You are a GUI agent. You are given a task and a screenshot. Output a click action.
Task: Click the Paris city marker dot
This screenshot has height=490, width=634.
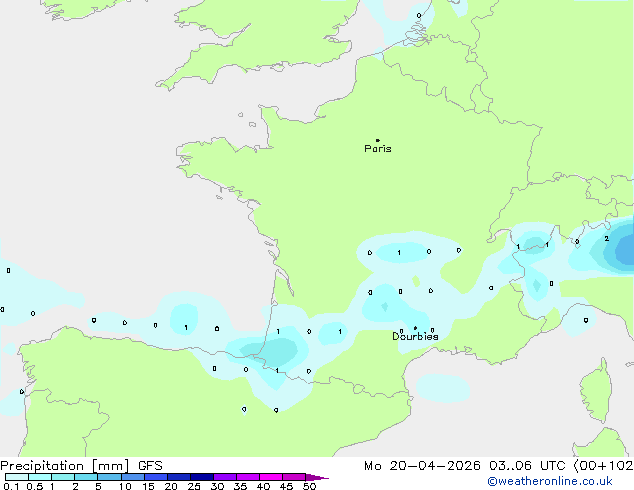point(378,140)
